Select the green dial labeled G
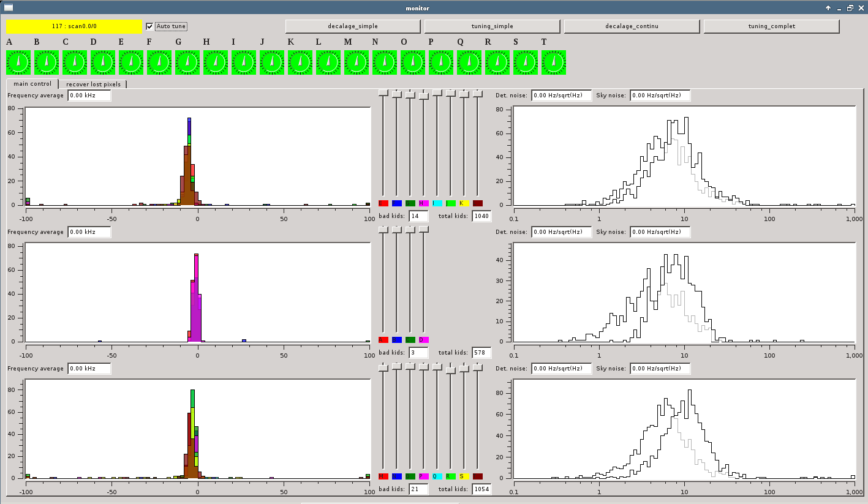 (187, 62)
